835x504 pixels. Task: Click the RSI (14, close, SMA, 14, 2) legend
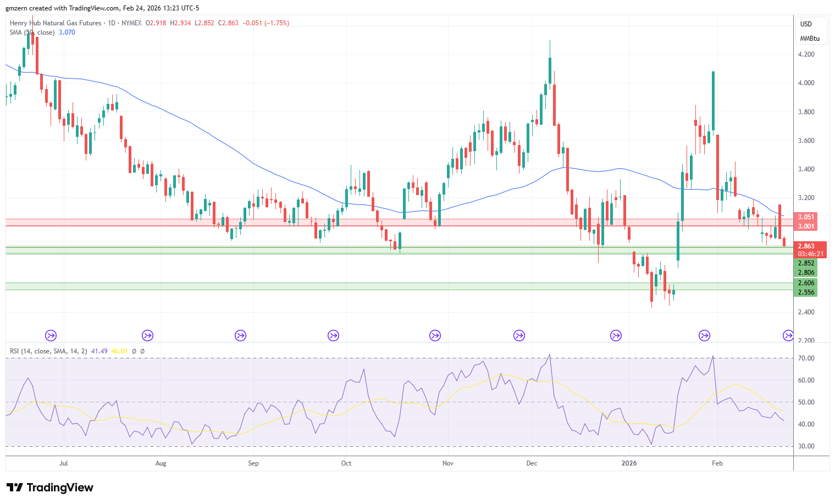coord(48,351)
